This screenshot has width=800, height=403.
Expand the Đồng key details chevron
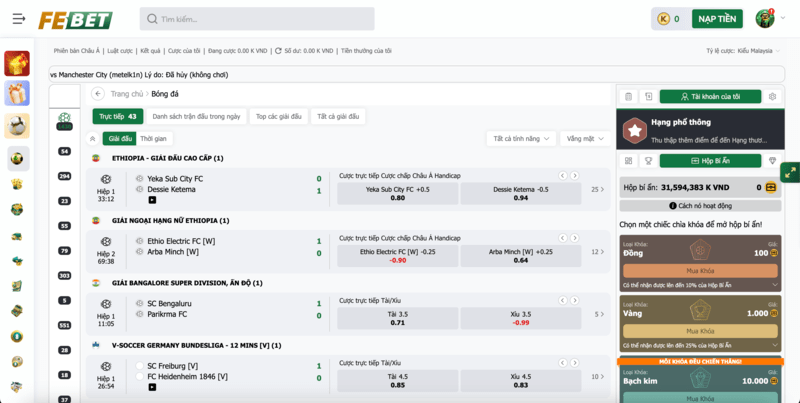coord(773,286)
